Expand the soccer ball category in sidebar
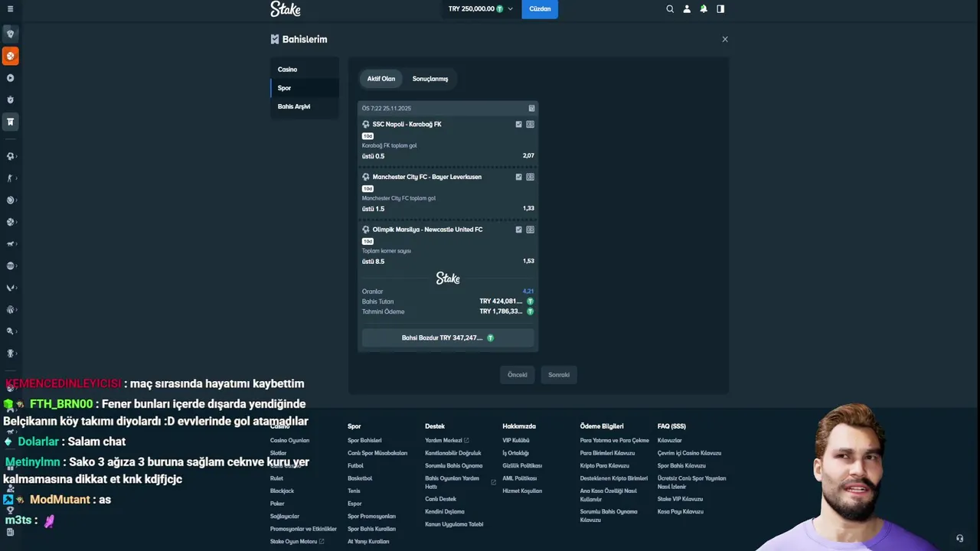The image size is (980, 551). 10,156
